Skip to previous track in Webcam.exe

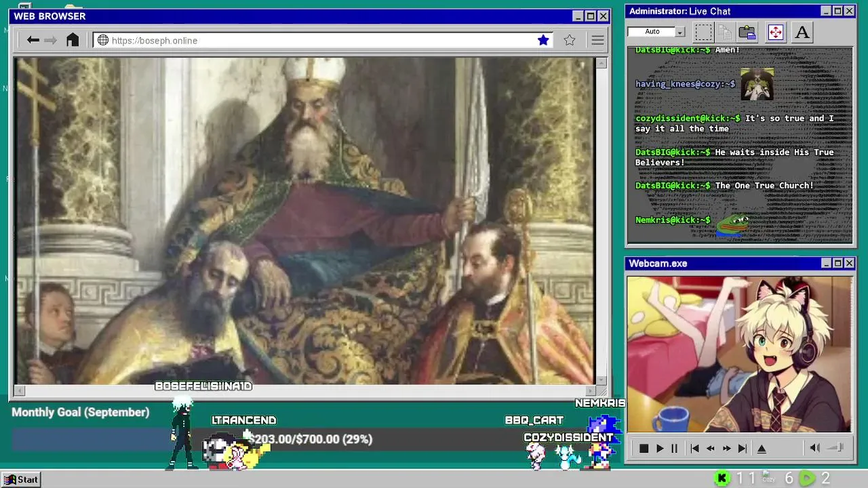click(x=694, y=448)
